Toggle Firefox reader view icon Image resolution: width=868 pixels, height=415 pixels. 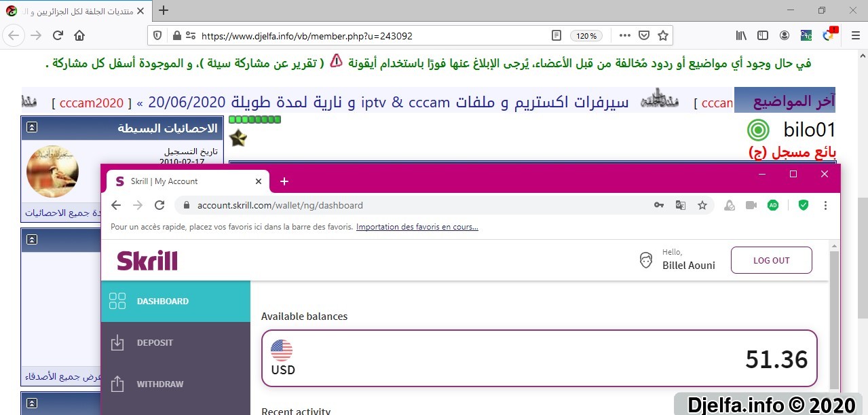(x=556, y=35)
